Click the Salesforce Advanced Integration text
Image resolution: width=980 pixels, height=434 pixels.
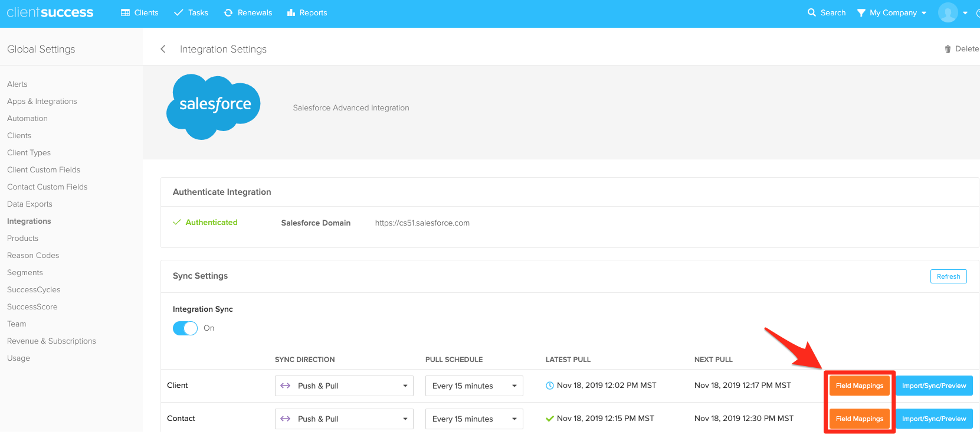[351, 108]
